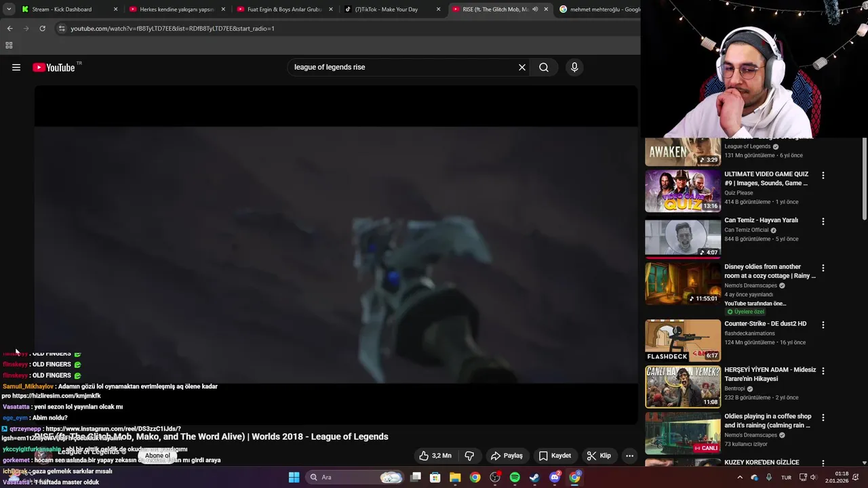Open Microsoft Store from taskbar
Image resolution: width=868 pixels, height=488 pixels.
click(x=435, y=477)
